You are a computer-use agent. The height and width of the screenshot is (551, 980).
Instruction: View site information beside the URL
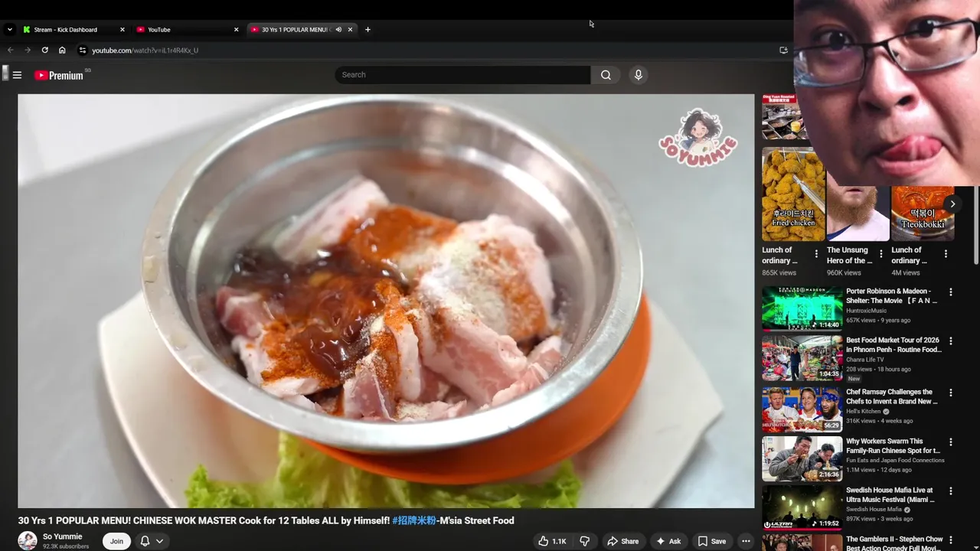(83, 51)
